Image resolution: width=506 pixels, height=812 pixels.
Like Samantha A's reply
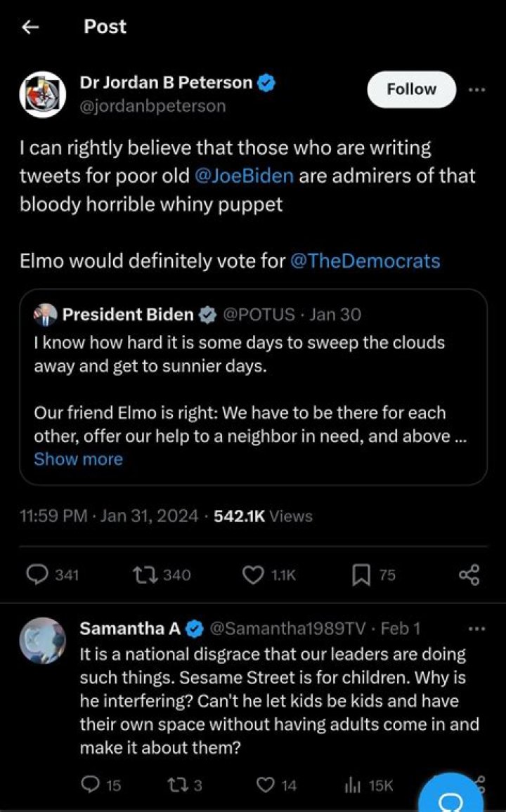click(x=267, y=785)
